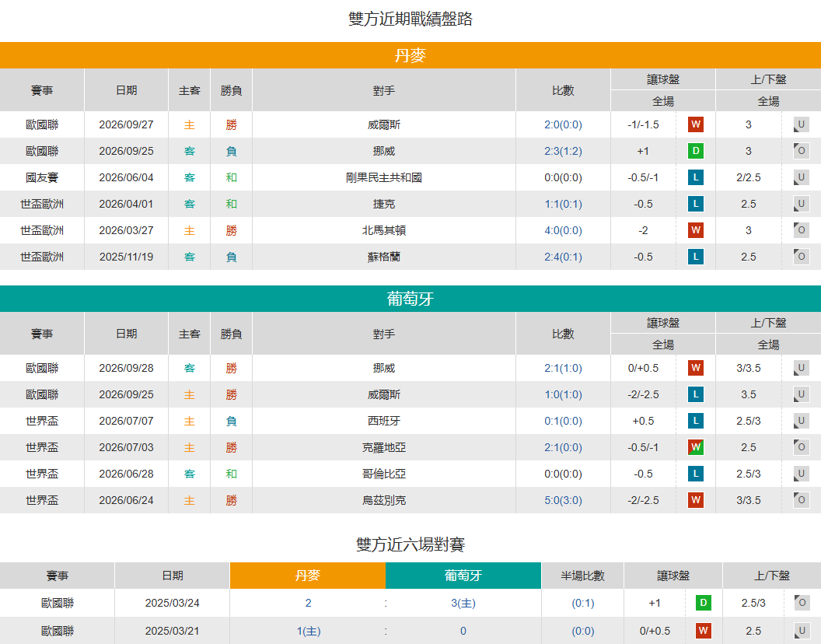
Task: Click the O over/under badge in the 烏茲別克 row
Action: tap(801, 500)
